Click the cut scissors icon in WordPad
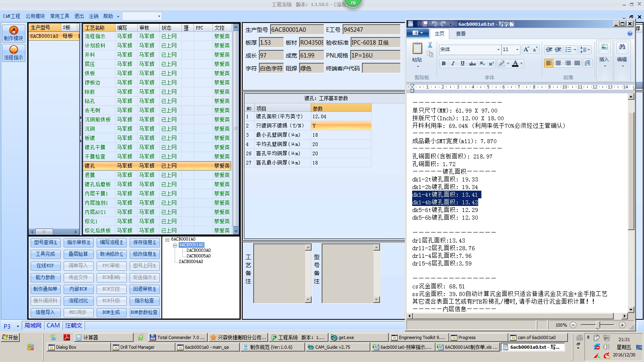The width and height of the screenshot is (644, 362). point(430,45)
